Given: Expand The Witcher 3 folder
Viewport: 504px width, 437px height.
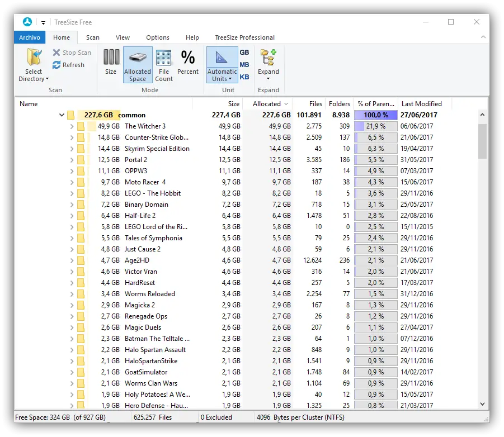Looking at the screenshot, I should (x=72, y=126).
